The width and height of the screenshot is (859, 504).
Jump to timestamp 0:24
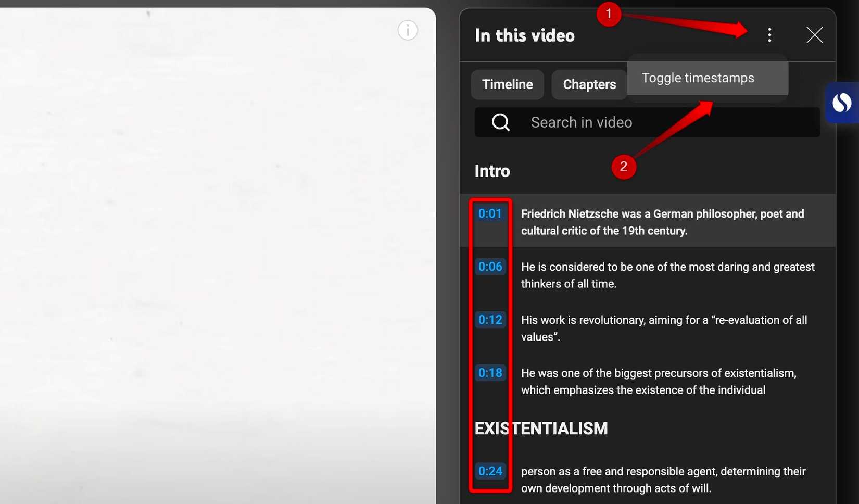pos(490,471)
